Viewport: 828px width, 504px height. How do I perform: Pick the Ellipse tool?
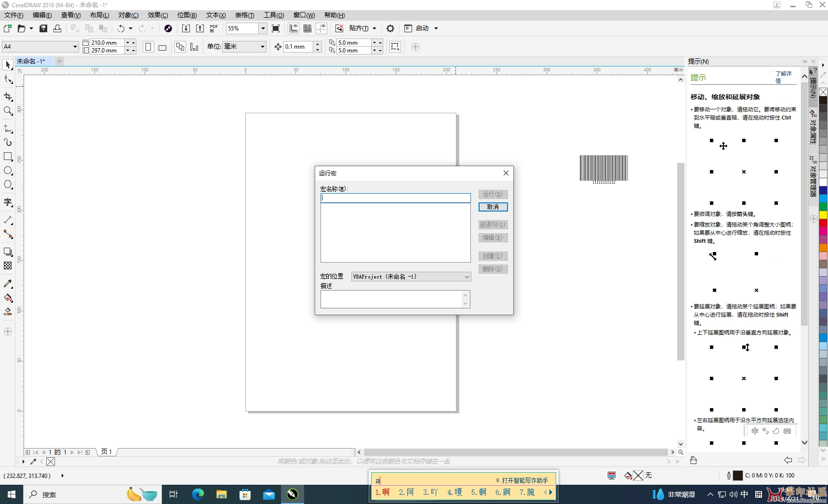[x=8, y=171]
